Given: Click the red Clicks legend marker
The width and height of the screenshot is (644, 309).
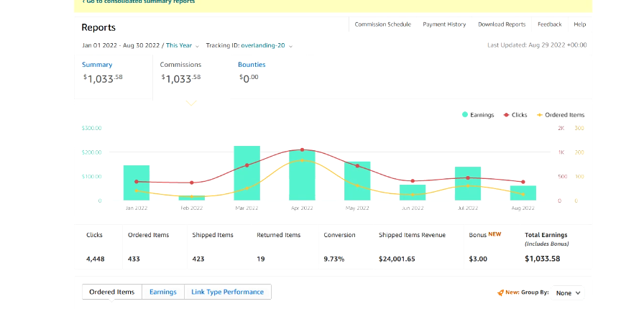Looking at the screenshot, I should pos(507,115).
